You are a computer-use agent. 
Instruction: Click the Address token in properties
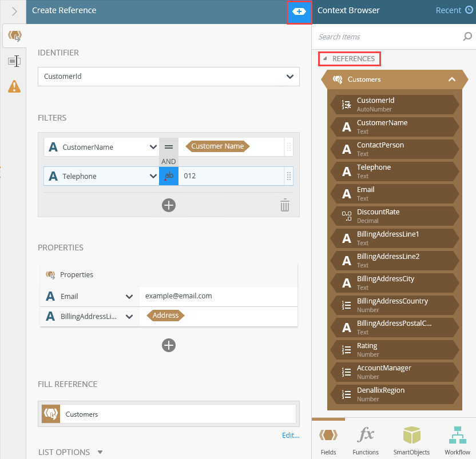[165, 316]
